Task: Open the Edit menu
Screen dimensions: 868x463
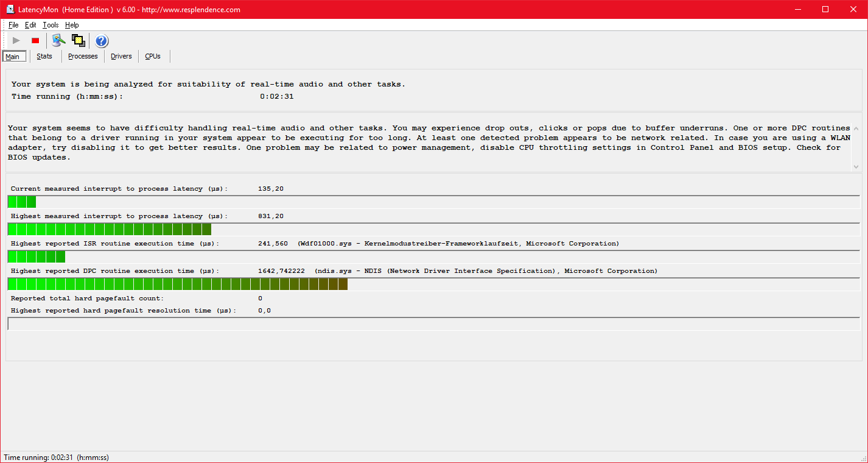Action: coord(30,25)
